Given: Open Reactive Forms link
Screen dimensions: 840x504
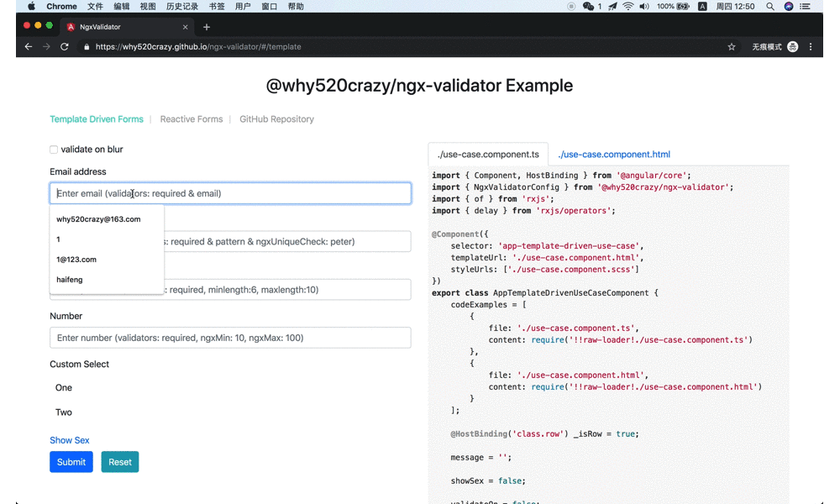Looking at the screenshot, I should [x=192, y=119].
